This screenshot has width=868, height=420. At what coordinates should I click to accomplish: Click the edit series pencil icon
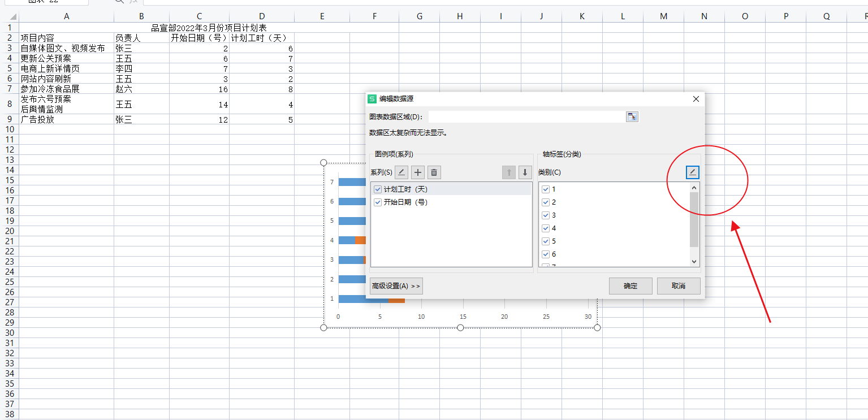pos(401,172)
